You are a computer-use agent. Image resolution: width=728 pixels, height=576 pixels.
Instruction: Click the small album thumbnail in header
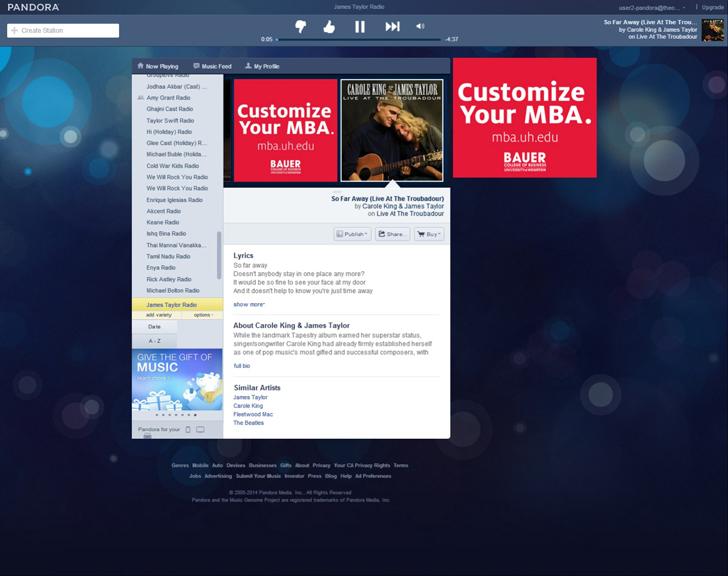click(713, 30)
